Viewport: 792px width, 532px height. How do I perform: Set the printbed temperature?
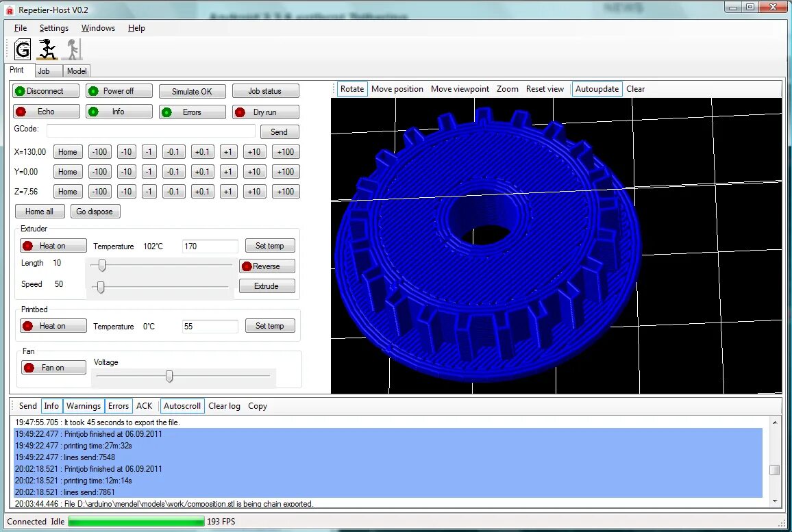coord(270,326)
